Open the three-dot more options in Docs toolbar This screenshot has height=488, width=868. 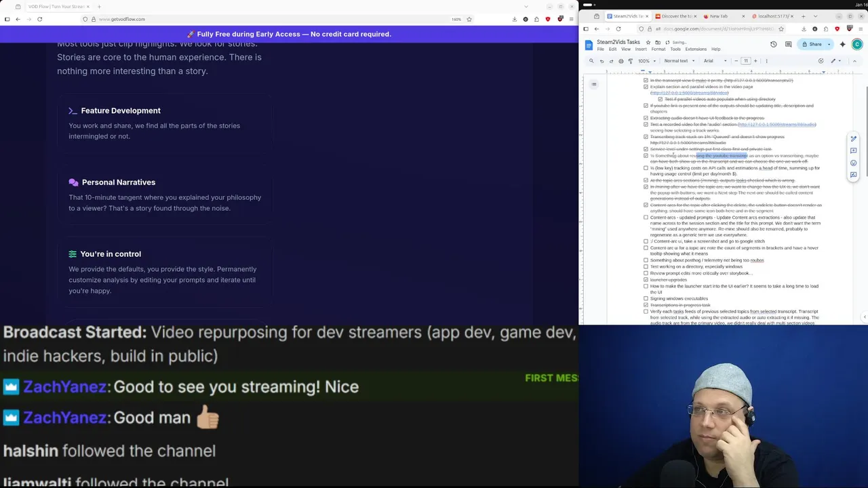point(766,61)
